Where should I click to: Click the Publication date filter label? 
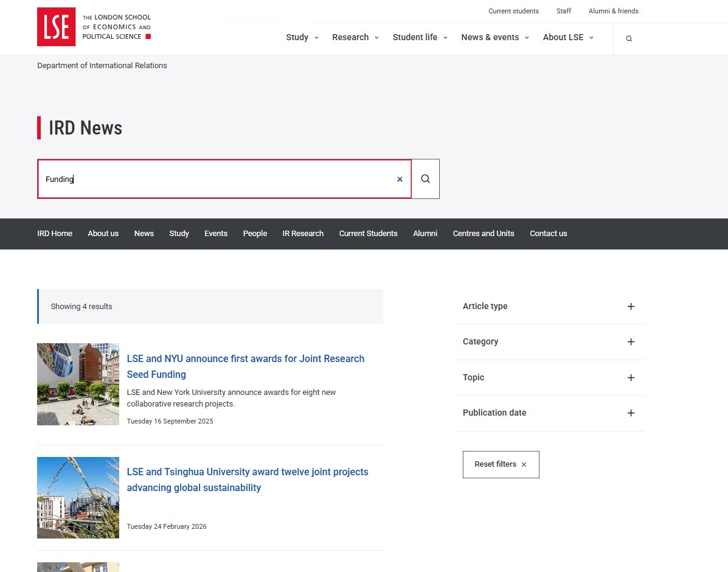click(494, 413)
